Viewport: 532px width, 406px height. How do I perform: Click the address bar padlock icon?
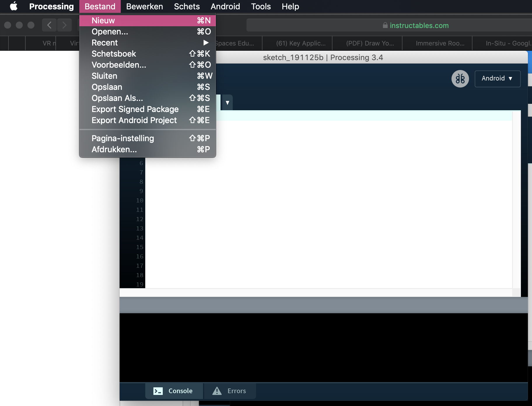tap(385, 25)
